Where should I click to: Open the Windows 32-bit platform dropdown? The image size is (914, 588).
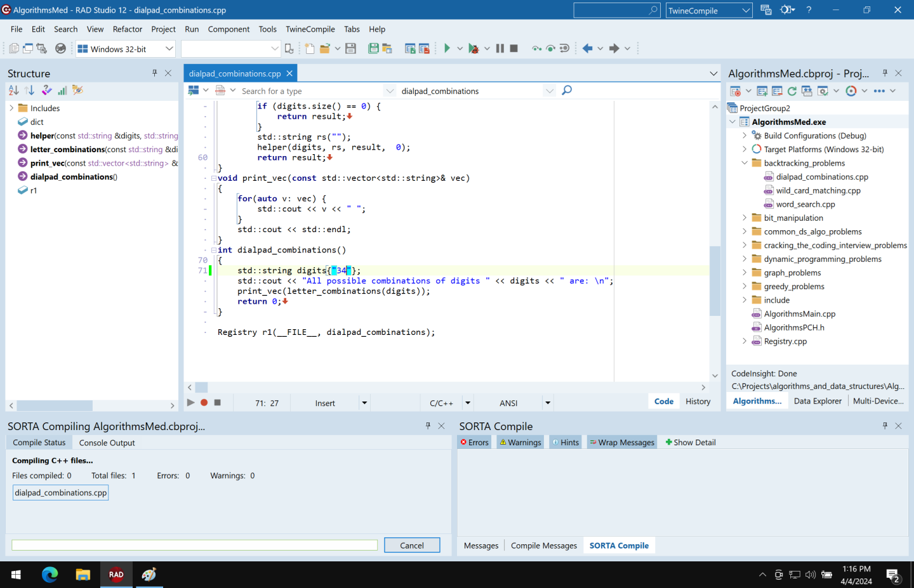169,49
